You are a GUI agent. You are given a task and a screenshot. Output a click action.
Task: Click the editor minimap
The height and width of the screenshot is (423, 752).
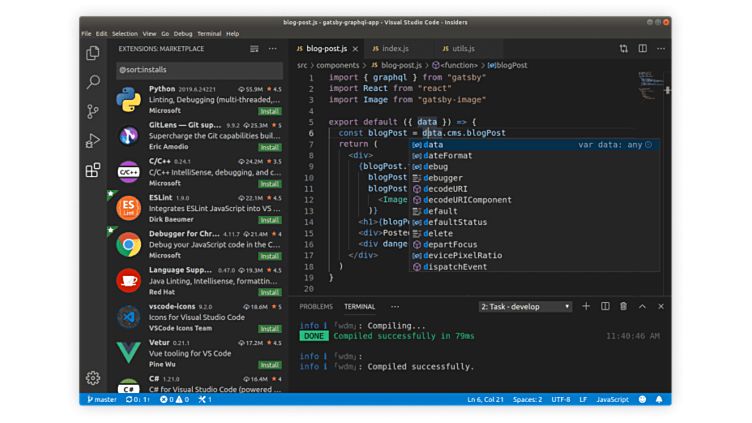[x=650, y=85]
